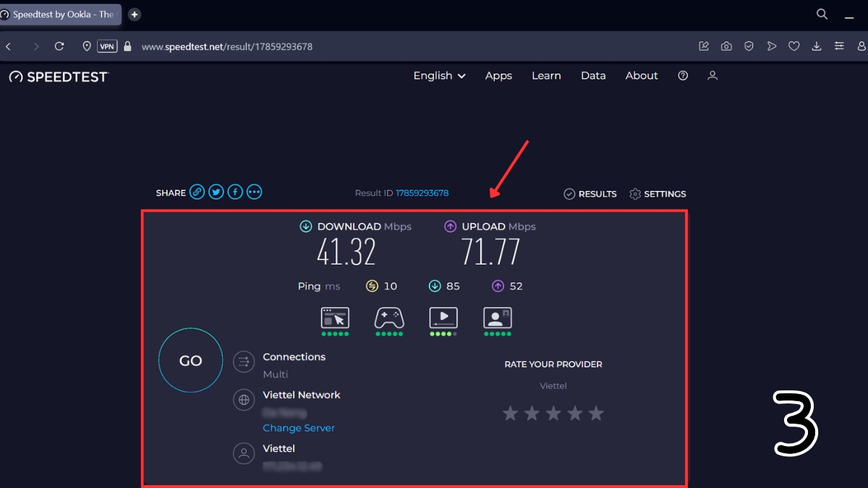Expand the English language dropdown
Image resolution: width=868 pixels, height=488 pixels.
coord(439,76)
